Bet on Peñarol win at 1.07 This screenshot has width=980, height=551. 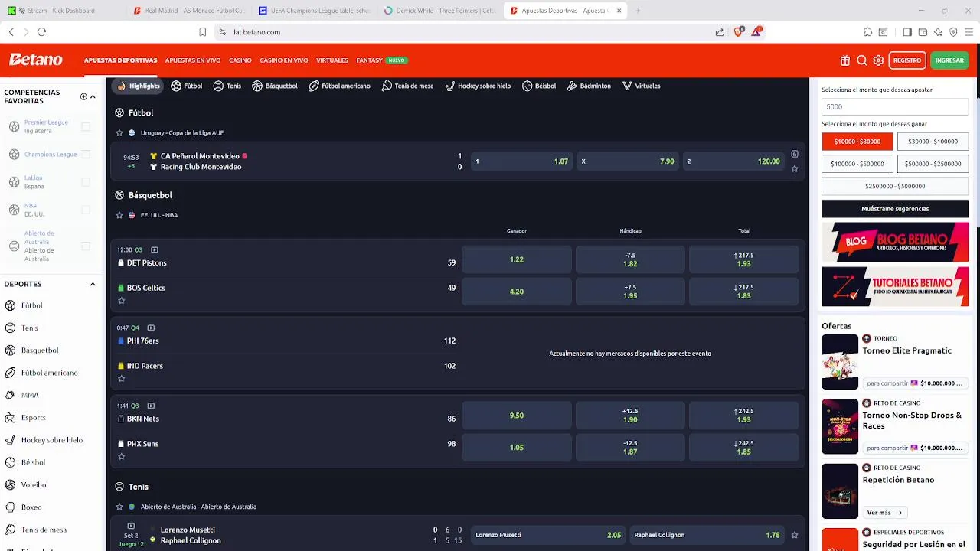521,161
